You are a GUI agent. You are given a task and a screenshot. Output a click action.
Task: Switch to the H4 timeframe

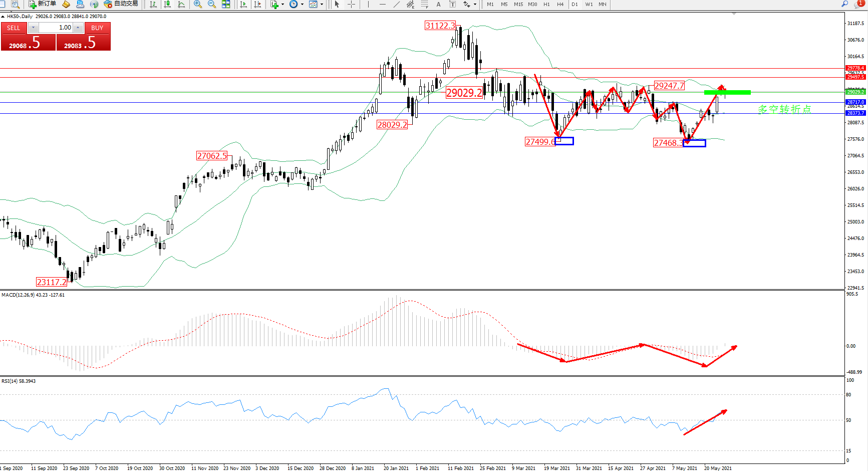[560, 4]
